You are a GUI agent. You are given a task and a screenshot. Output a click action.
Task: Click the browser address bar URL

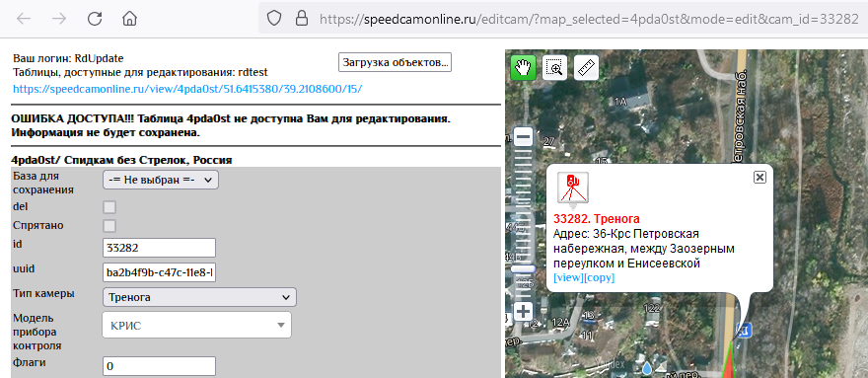589,19
